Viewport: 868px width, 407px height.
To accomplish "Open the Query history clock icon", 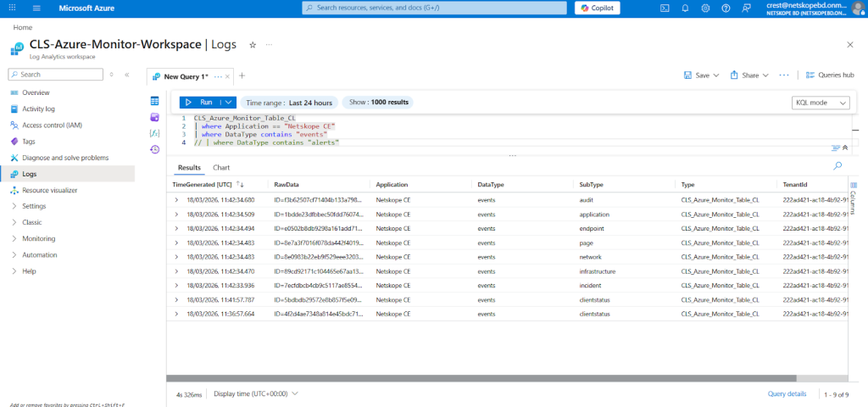I will [154, 149].
